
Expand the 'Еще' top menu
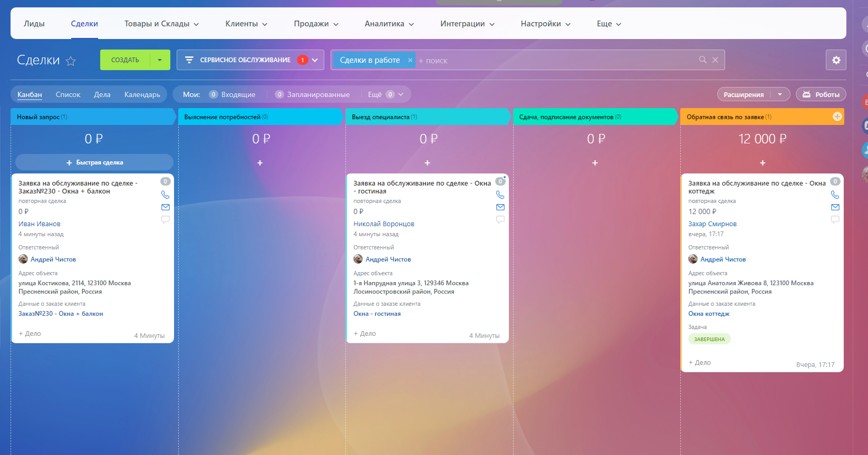[x=609, y=24]
